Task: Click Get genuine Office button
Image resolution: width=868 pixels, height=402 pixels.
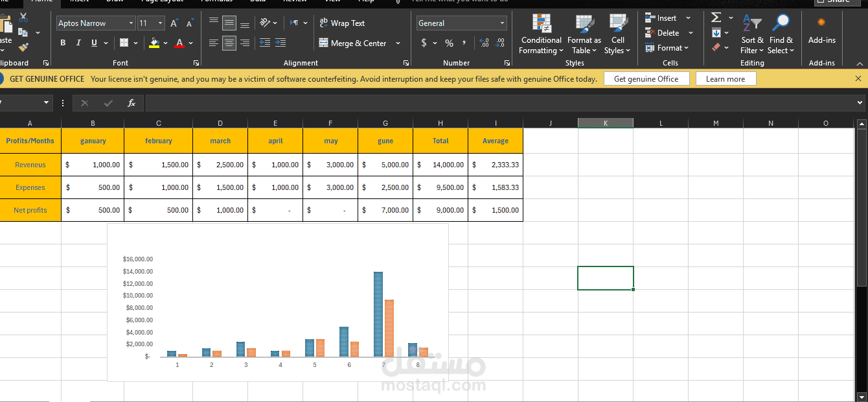Action: pyautogui.click(x=646, y=78)
